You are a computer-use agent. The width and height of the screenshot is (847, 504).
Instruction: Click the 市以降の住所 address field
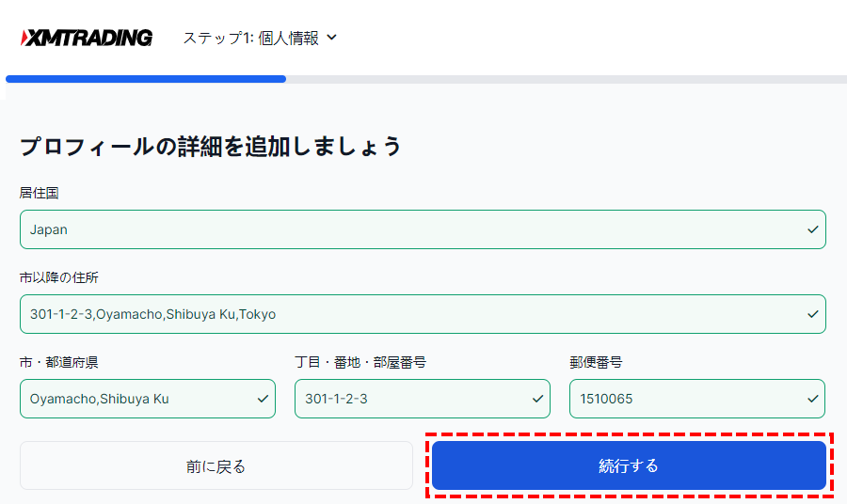(x=423, y=314)
